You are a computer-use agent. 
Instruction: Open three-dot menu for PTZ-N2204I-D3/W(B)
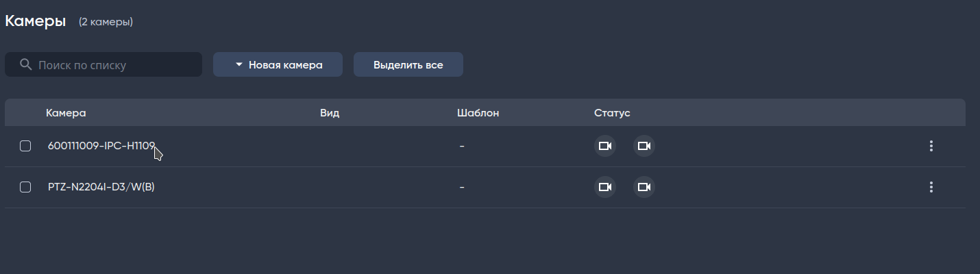pos(931,187)
